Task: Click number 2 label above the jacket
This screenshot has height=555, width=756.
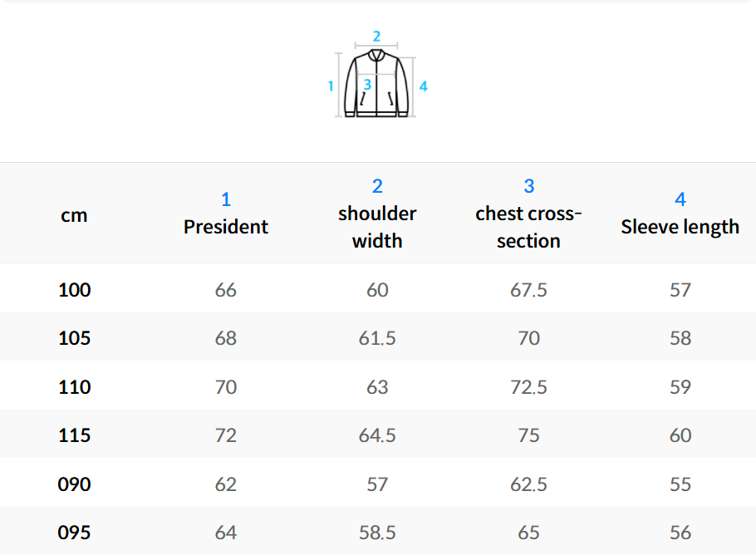Action: [376, 36]
